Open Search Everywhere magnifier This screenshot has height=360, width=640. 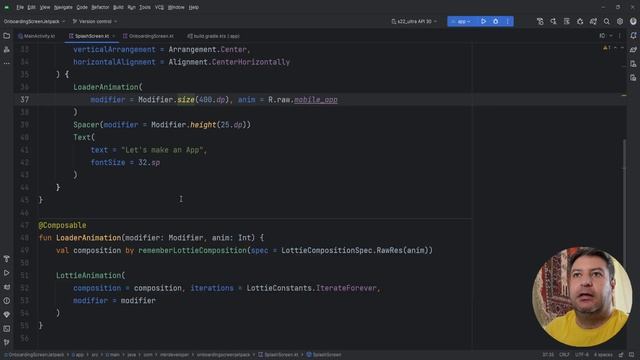[607, 21]
